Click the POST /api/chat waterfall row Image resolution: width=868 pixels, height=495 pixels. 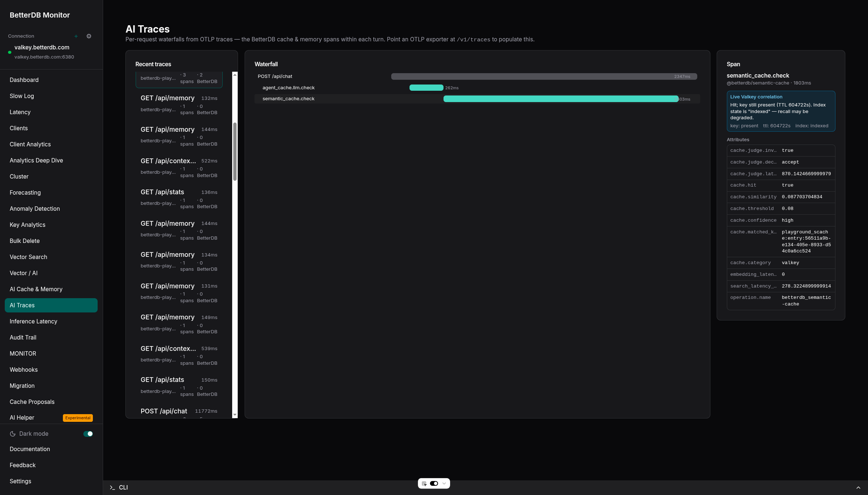pos(477,76)
